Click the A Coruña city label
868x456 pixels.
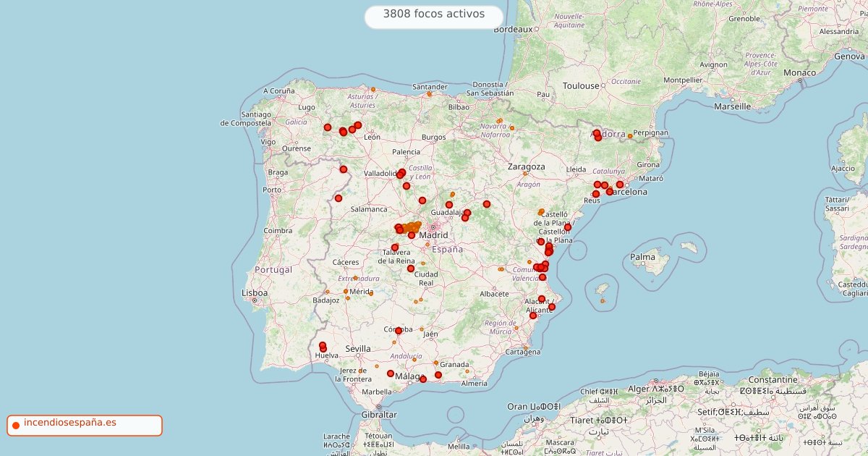coord(279,90)
